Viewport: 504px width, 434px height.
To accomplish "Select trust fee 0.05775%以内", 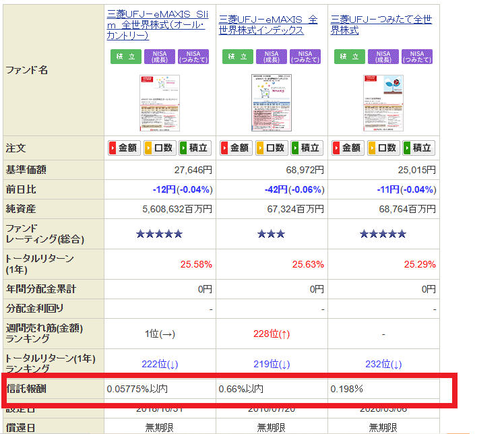I will [x=137, y=389].
